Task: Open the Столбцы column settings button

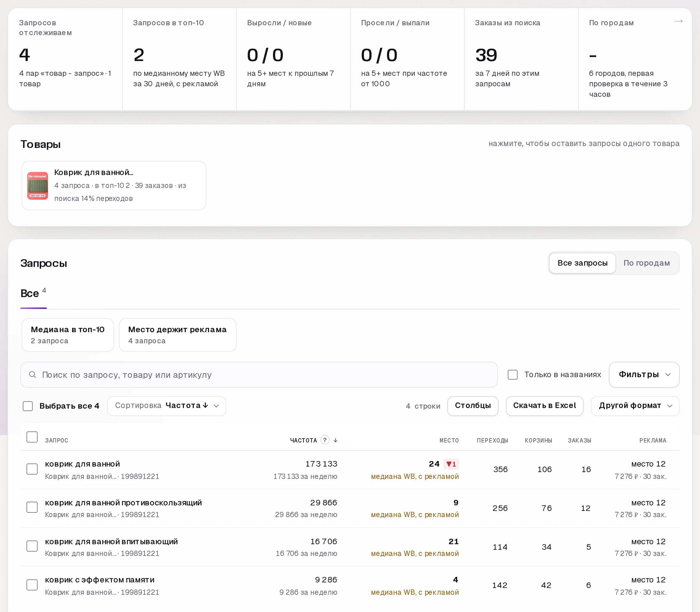Action: coord(473,406)
